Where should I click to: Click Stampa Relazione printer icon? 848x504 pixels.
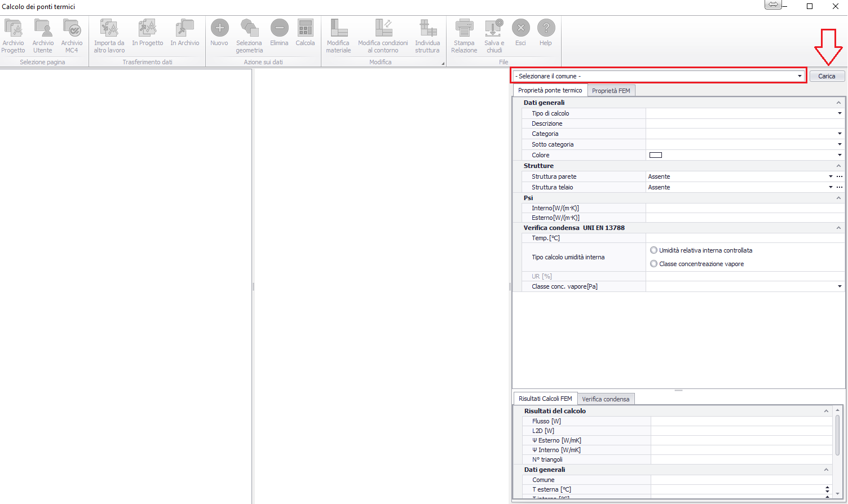tap(464, 28)
